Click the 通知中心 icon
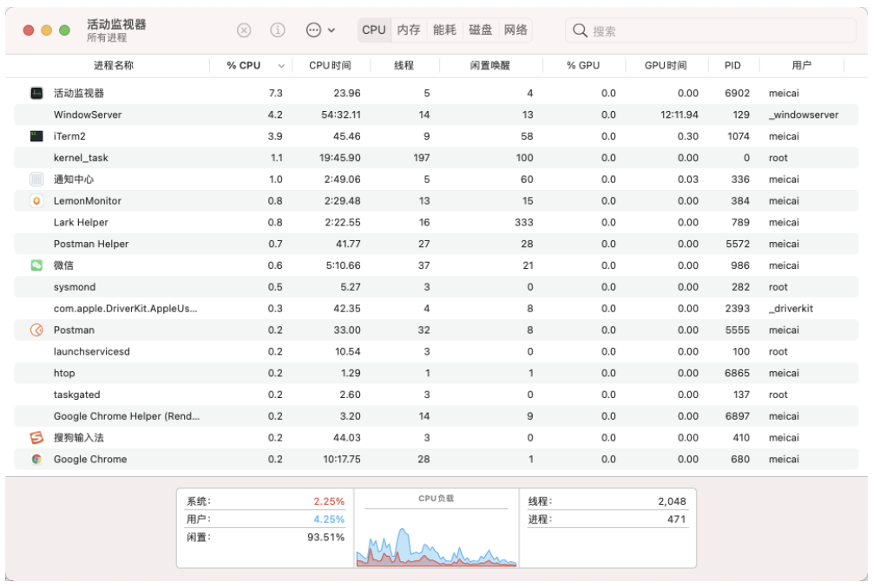 coord(36,180)
